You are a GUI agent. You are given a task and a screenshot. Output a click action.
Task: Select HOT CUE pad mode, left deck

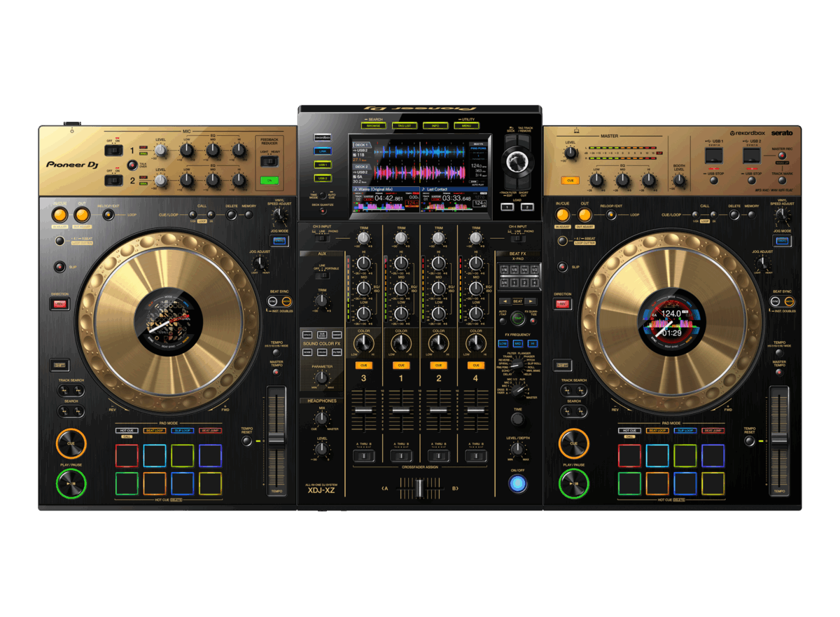click(127, 431)
